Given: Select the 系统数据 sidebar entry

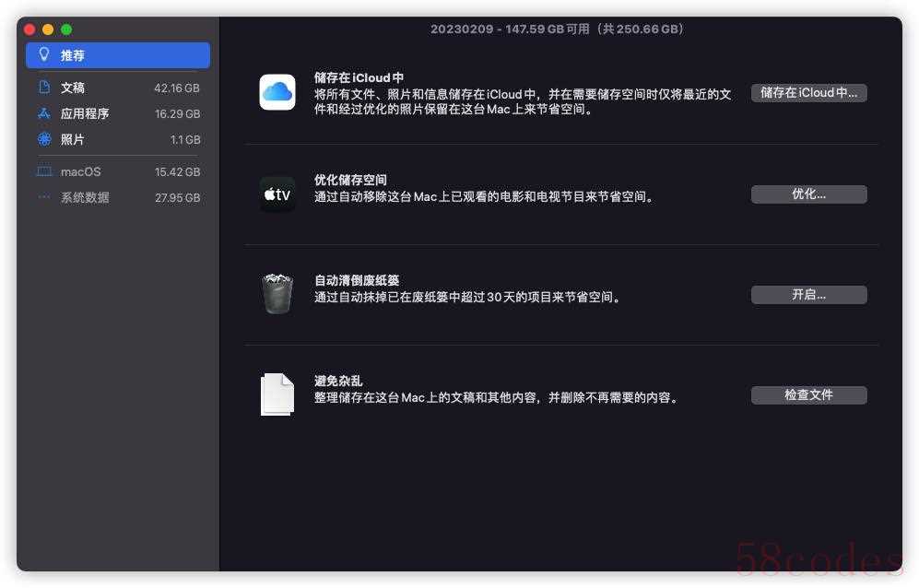Looking at the screenshot, I should (x=118, y=197).
